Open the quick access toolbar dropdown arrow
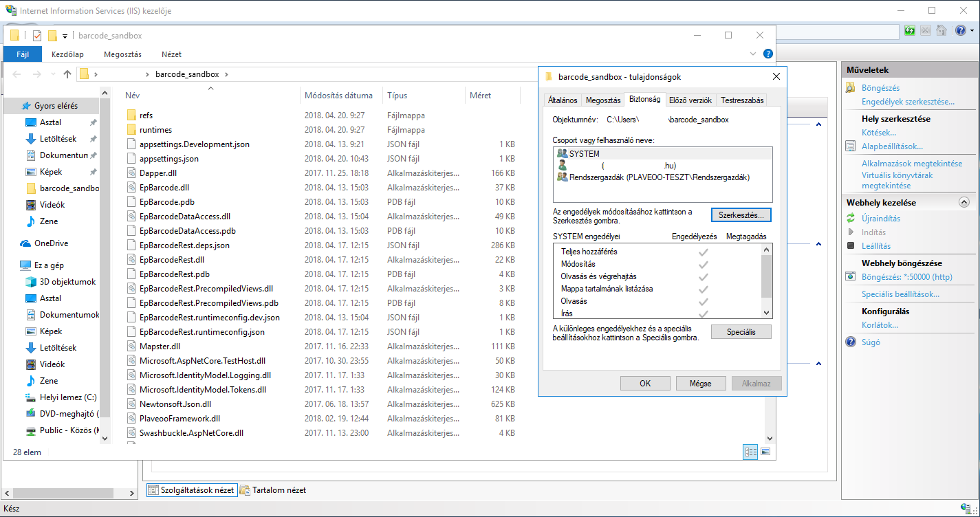The height and width of the screenshot is (517, 980). point(65,36)
